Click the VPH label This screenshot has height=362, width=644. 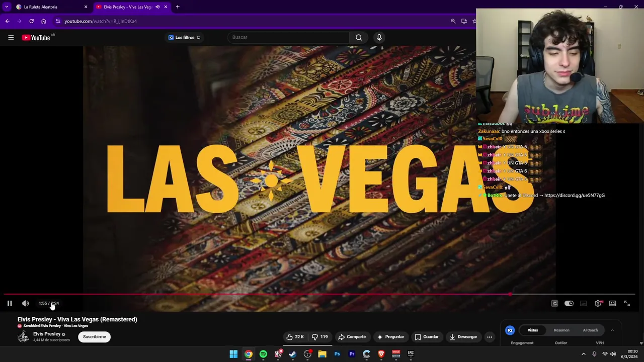point(600,343)
